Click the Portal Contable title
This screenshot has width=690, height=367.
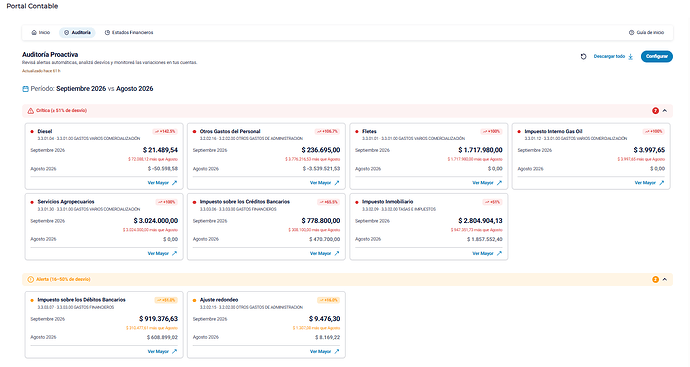coord(32,6)
